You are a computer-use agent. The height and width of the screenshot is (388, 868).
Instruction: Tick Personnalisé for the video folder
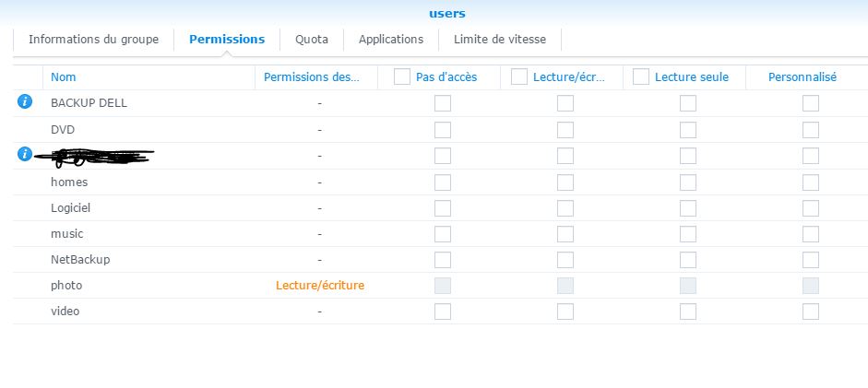[x=810, y=312]
